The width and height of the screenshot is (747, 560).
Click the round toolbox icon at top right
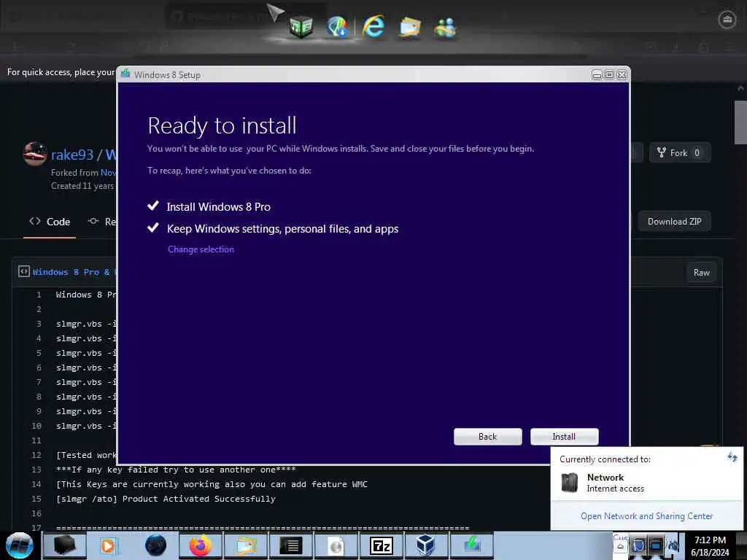point(727,20)
